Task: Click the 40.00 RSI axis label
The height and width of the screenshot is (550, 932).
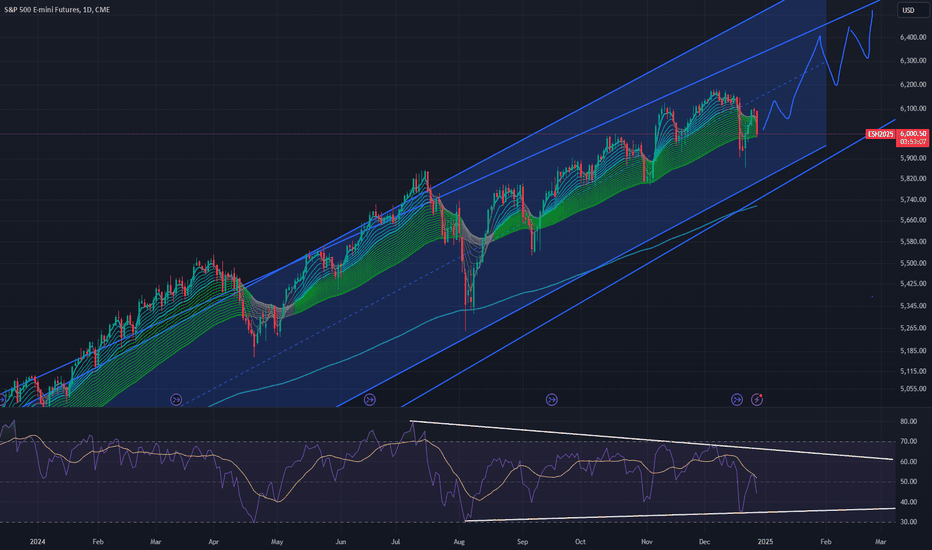Action: click(908, 502)
